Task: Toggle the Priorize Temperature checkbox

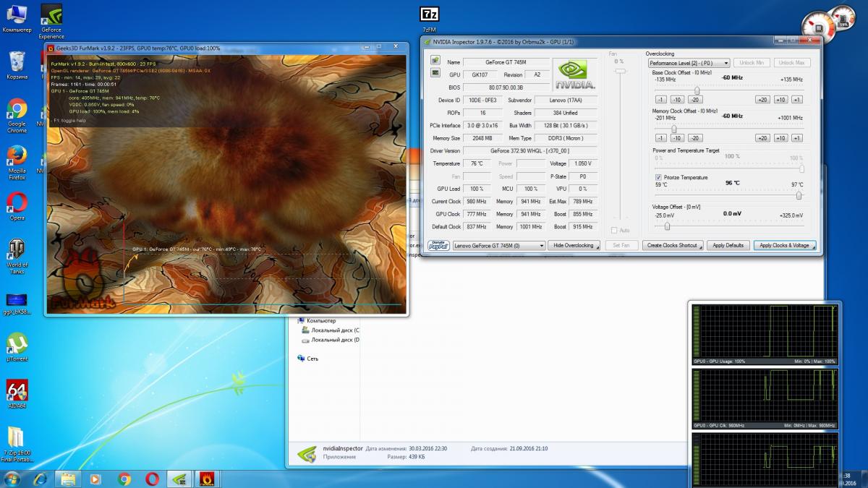Action: [x=658, y=177]
